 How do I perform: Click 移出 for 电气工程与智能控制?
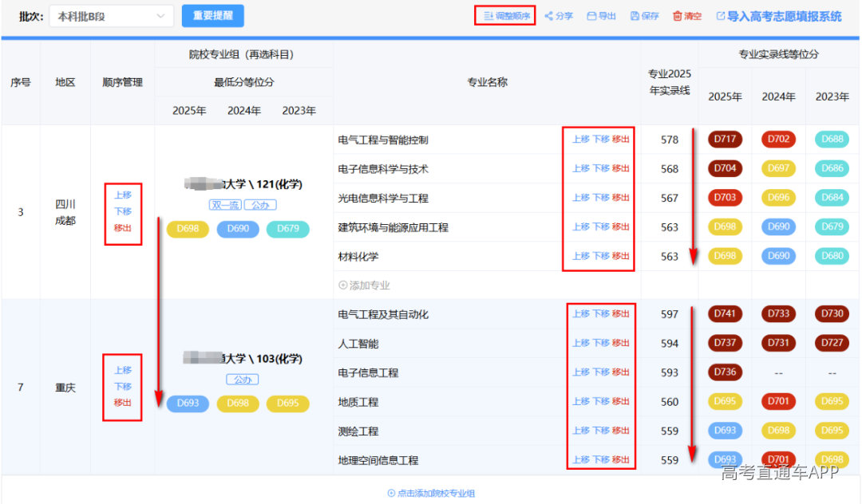[621, 140]
